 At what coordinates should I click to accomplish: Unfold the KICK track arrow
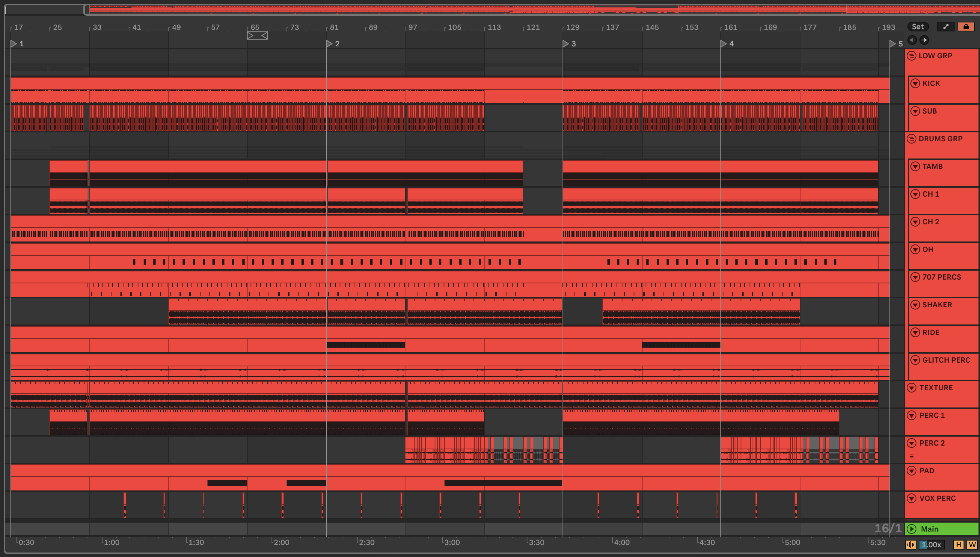pyautogui.click(x=915, y=83)
